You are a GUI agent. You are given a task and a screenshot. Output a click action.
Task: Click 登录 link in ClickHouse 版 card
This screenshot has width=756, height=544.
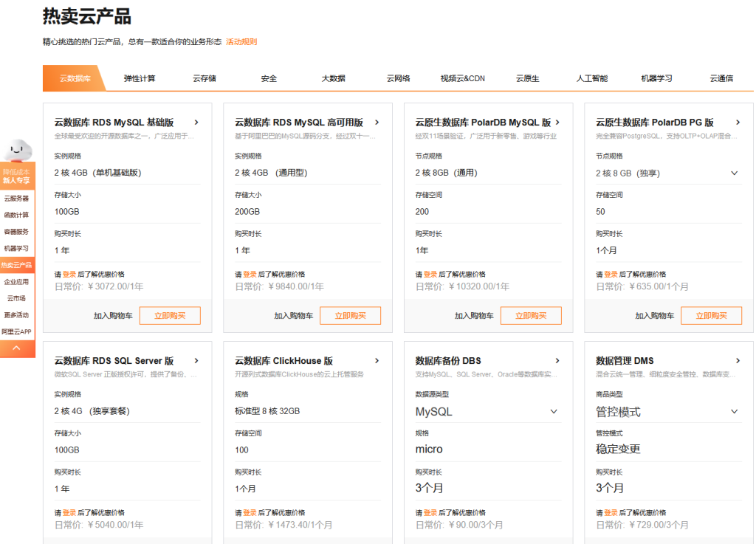tap(250, 513)
